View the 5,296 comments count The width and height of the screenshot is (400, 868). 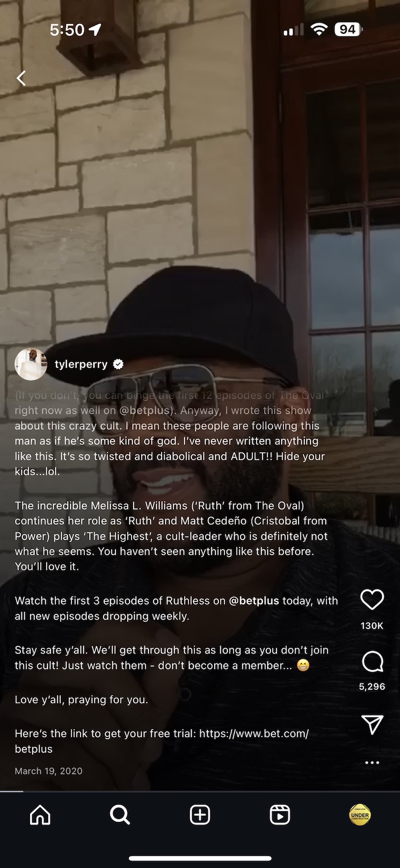372,687
